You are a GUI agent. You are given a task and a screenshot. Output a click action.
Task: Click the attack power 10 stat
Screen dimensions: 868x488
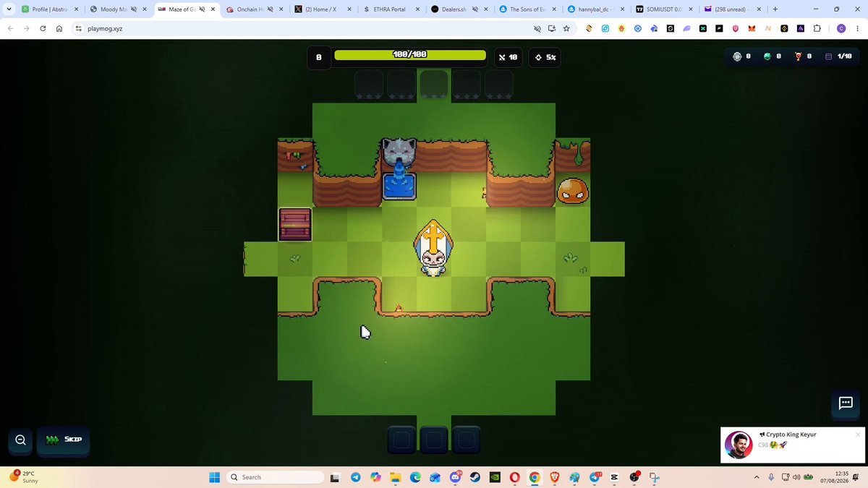(508, 57)
